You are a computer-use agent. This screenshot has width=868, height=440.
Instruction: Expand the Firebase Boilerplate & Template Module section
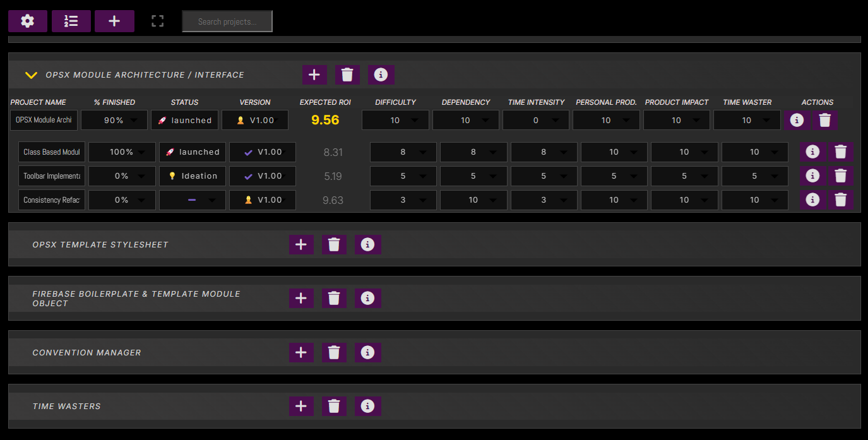pyautogui.click(x=136, y=299)
